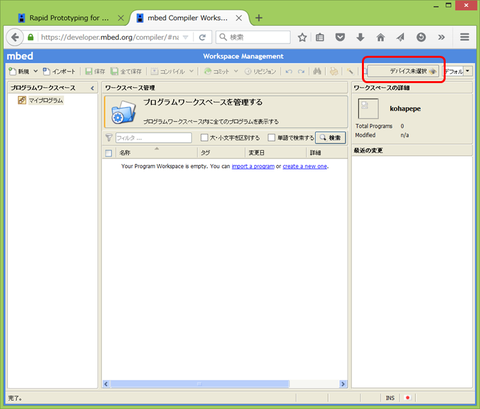Click the browser 検索 search box

click(x=253, y=37)
